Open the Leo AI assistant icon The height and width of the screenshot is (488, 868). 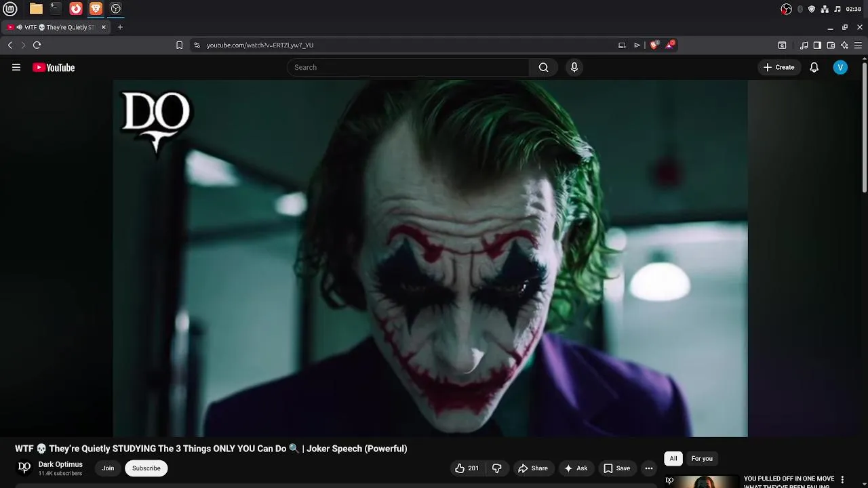844,45
